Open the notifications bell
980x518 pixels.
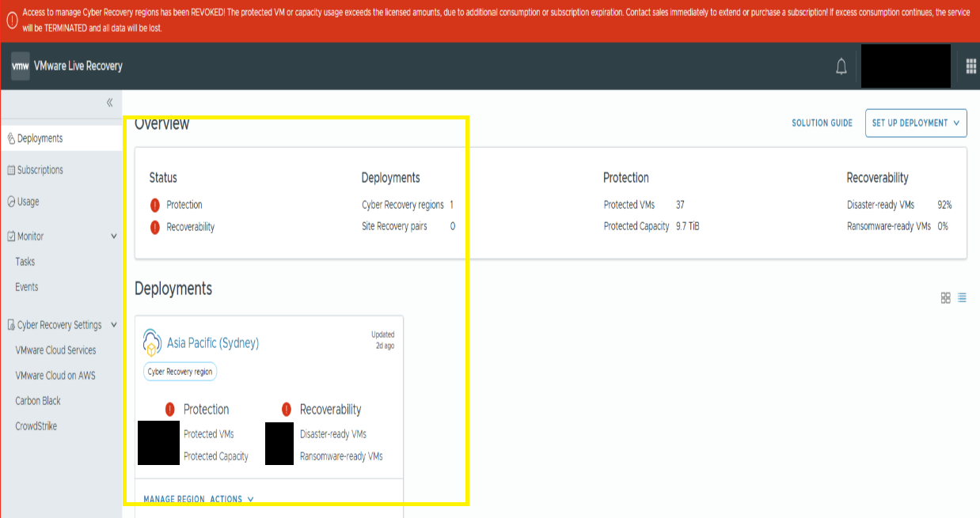click(841, 67)
